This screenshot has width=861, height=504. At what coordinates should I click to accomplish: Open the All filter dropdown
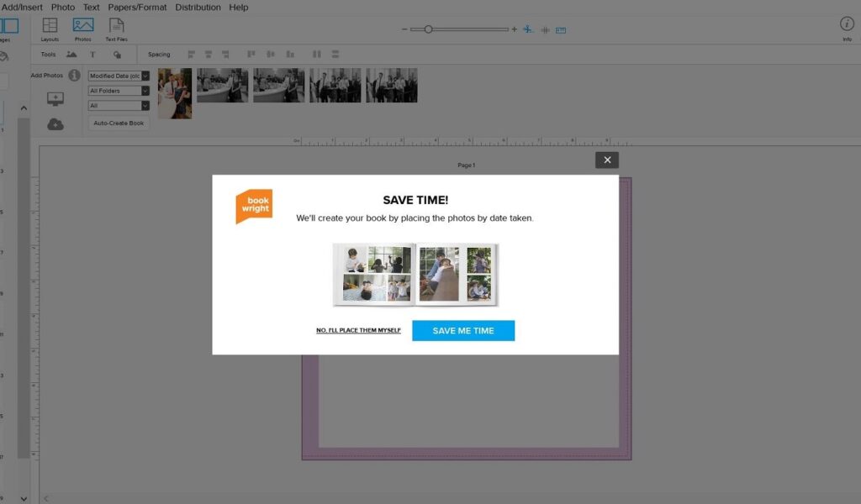[119, 105]
